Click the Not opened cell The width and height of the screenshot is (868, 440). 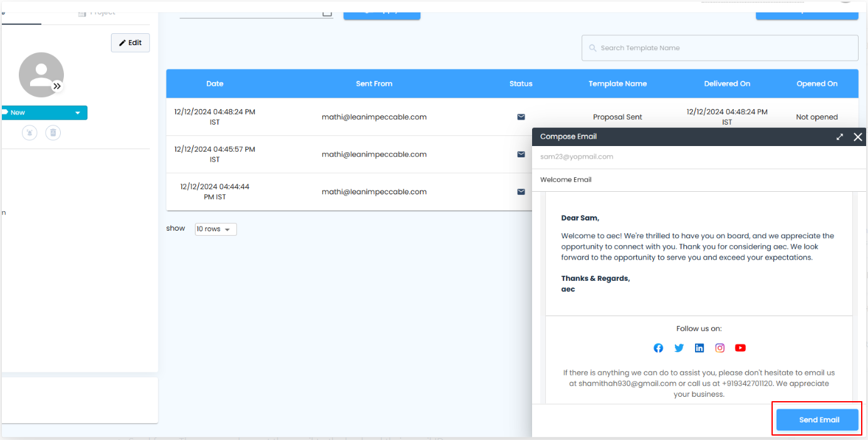point(817,117)
